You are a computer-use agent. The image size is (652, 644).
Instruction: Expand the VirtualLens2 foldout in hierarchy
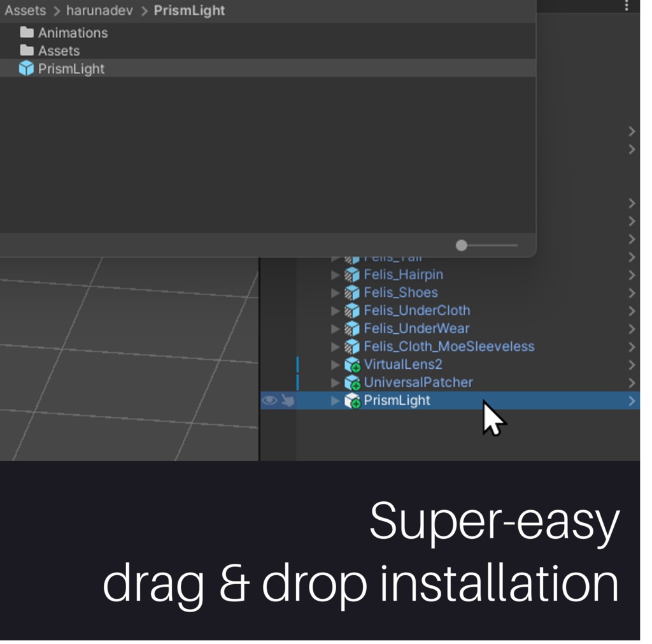336,364
